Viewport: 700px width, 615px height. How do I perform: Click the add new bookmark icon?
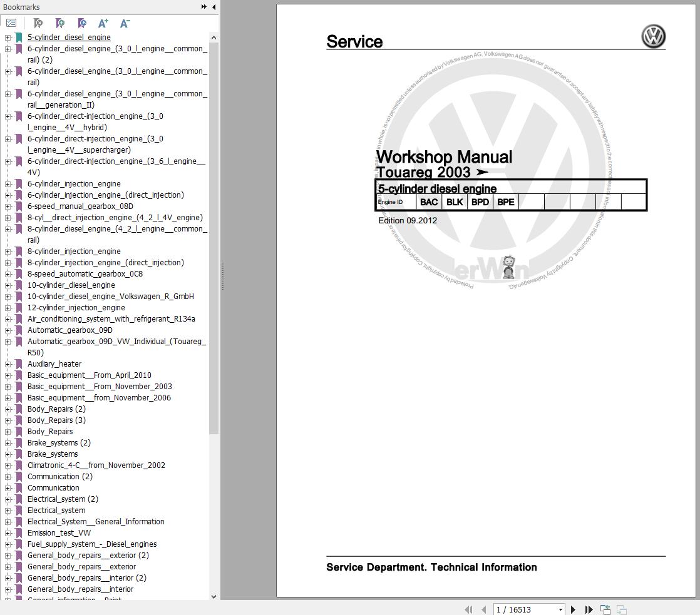point(60,23)
